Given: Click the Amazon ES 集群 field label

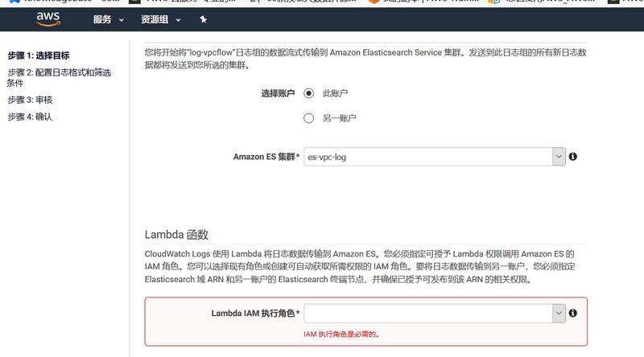Looking at the screenshot, I should tap(266, 157).
